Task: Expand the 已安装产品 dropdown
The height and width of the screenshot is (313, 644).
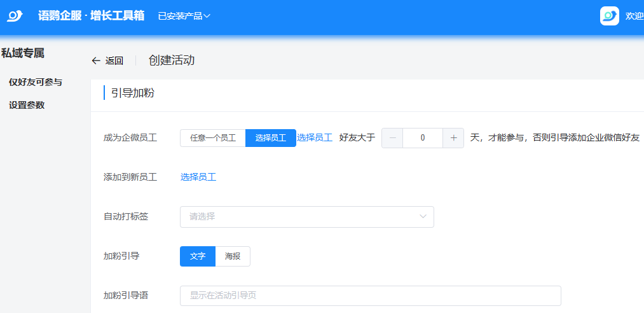Action: [184, 16]
